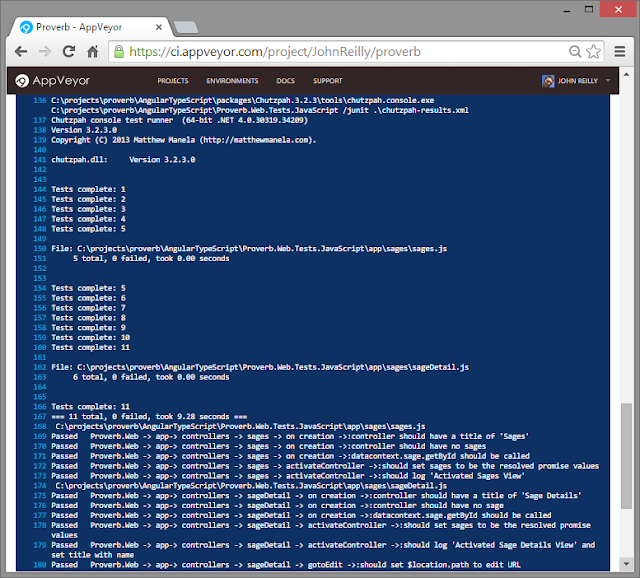Minimize the browser window
Image resolution: width=640 pixels, height=578 pixels.
pyautogui.click(x=567, y=10)
